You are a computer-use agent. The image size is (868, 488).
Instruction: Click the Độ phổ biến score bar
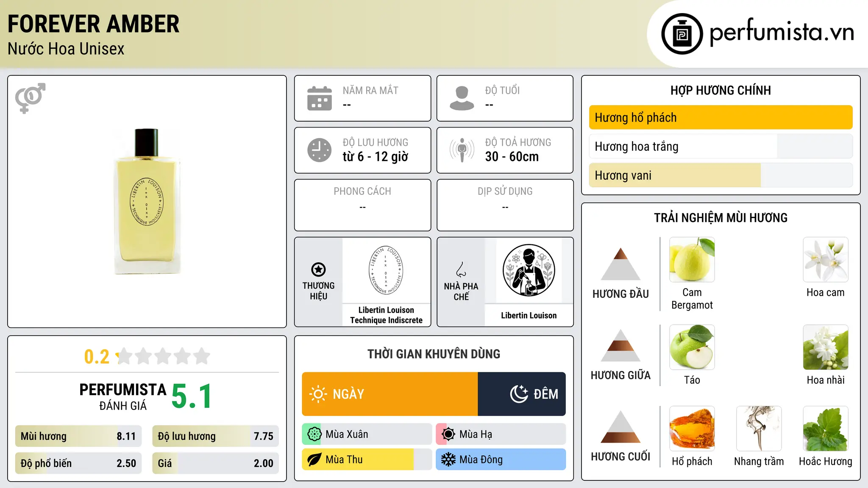point(78,463)
